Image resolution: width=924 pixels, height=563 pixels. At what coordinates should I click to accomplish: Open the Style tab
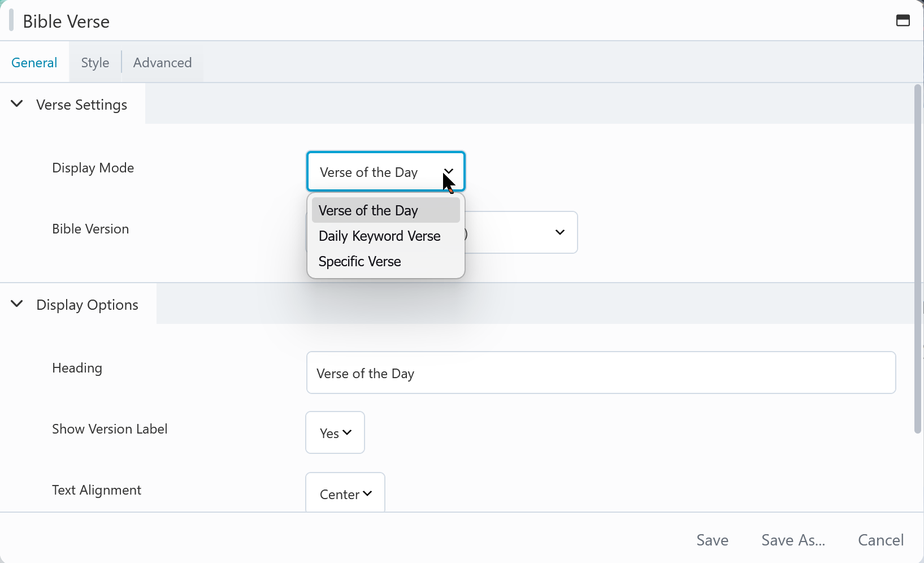pyautogui.click(x=95, y=63)
